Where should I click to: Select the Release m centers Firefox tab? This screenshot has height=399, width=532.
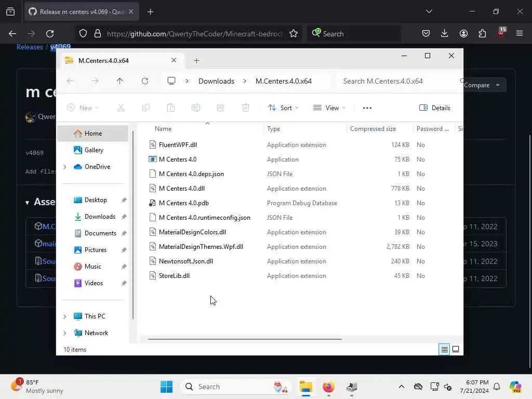(82, 12)
